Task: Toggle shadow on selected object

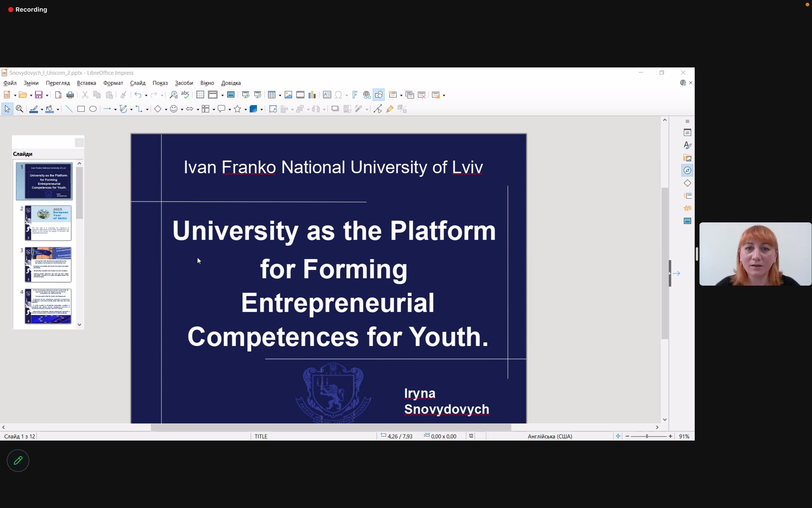Action: point(335,109)
